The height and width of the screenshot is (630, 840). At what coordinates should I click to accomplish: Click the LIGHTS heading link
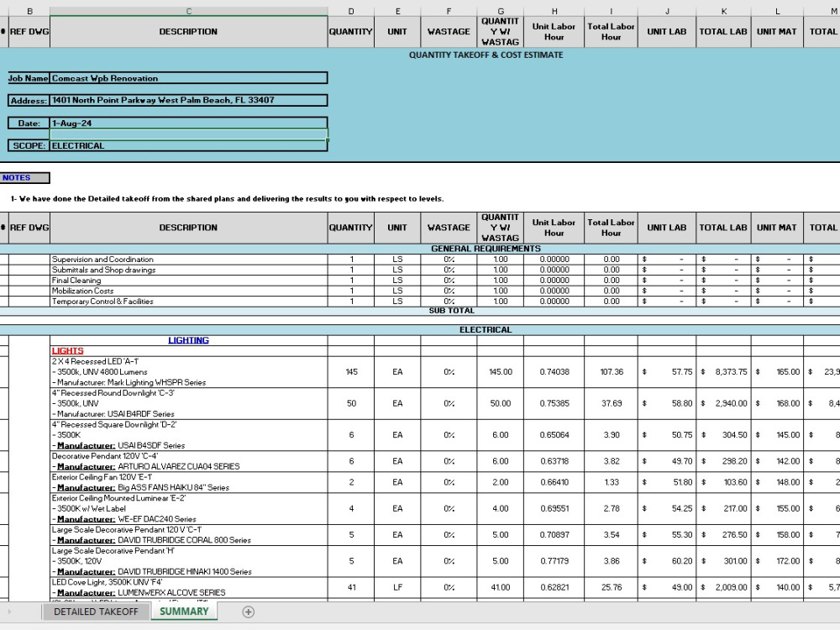coord(67,351)
